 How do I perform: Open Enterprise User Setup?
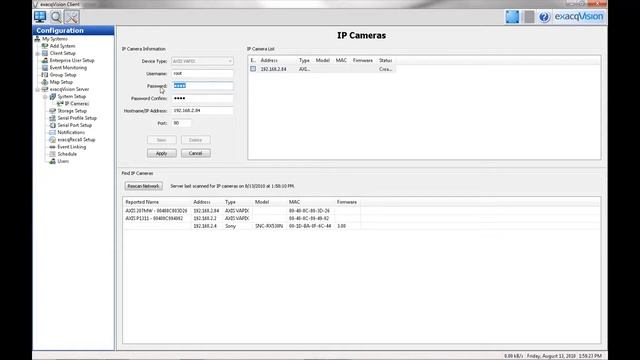point(72,60)
